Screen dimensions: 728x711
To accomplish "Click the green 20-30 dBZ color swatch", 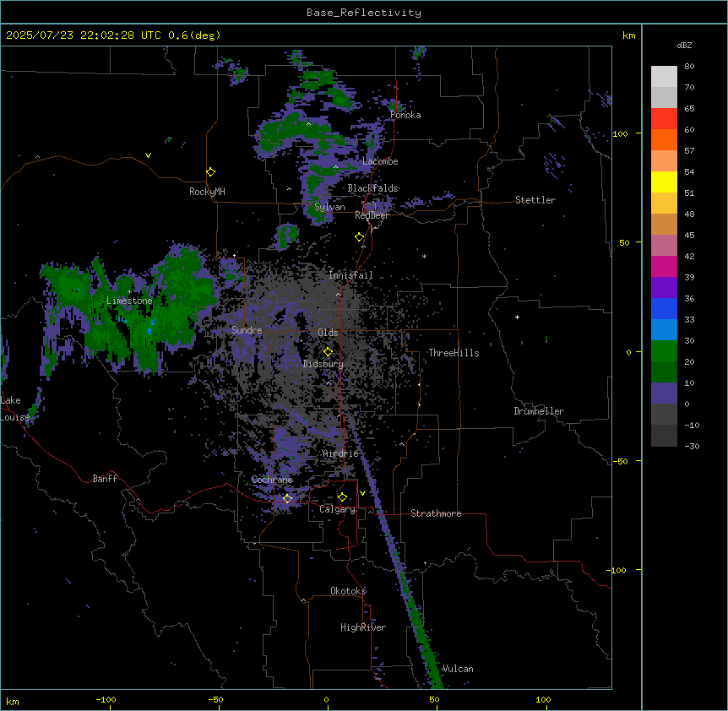I will tap(664, 351).
